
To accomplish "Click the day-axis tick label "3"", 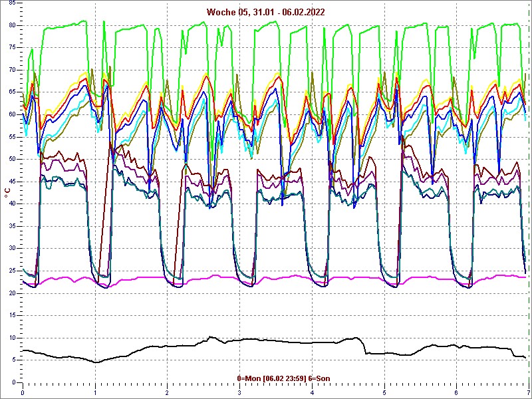I will pyautogui.click(x=239, y=393).
